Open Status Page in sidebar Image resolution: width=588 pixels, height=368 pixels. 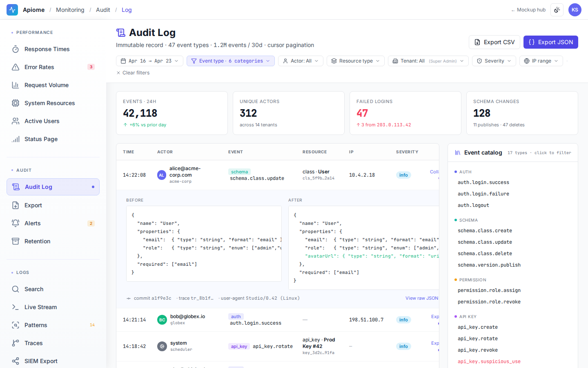[x=53, y=139]
